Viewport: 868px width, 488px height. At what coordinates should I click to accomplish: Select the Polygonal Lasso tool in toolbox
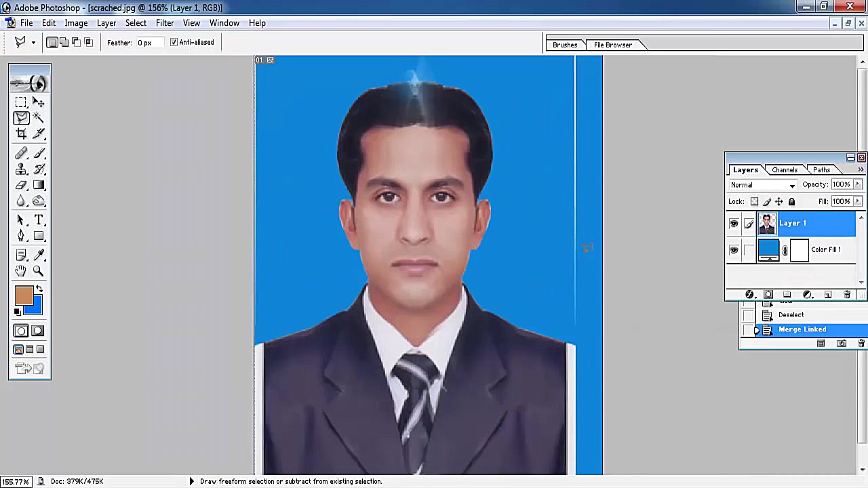(21, 118)
